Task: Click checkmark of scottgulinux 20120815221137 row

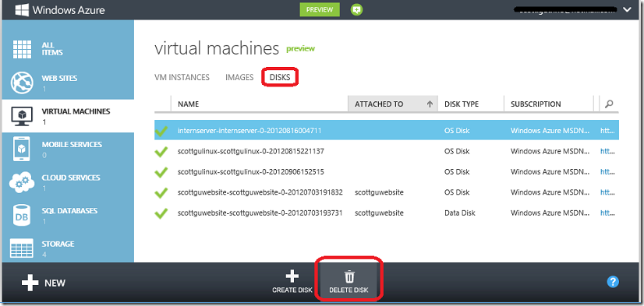Action: click(161, 151)
